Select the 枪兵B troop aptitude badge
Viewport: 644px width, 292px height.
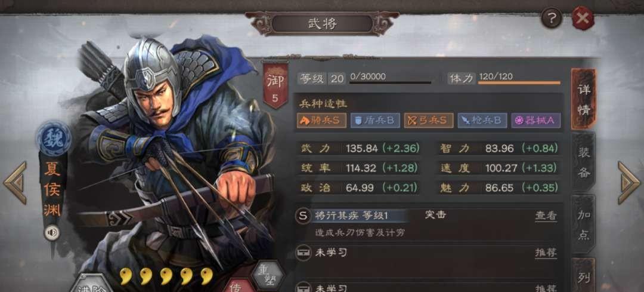(482, 121)
